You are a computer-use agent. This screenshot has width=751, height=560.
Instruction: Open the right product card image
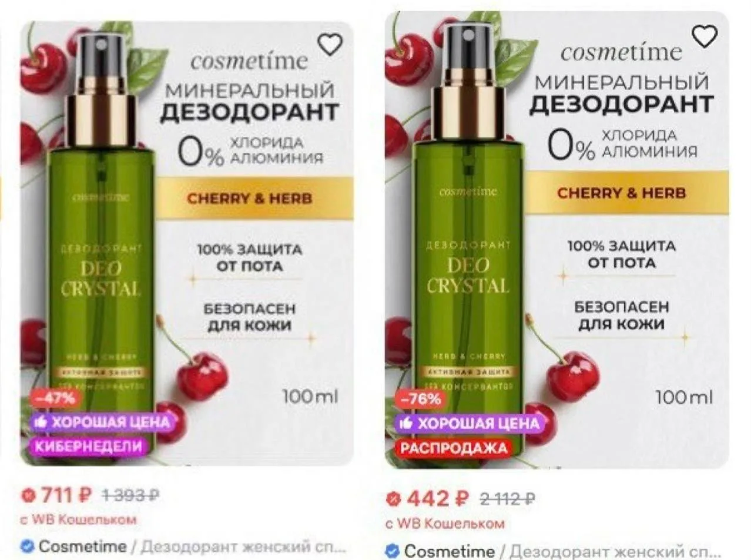point(557,240)
